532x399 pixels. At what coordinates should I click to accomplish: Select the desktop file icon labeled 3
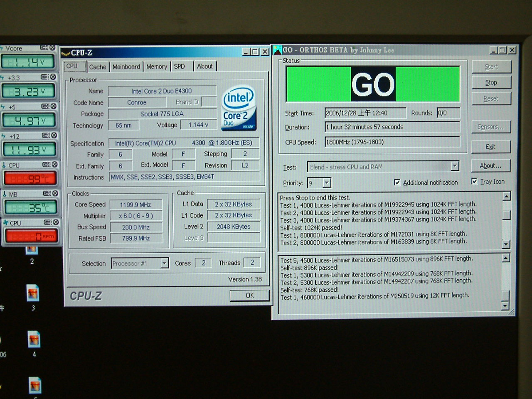click(x=33, y=293)
